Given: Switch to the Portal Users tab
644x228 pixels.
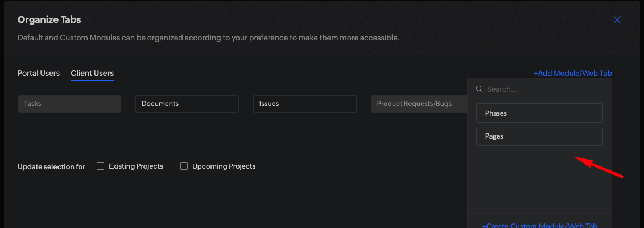Looking at the screenshot, I should click(39, 74).
